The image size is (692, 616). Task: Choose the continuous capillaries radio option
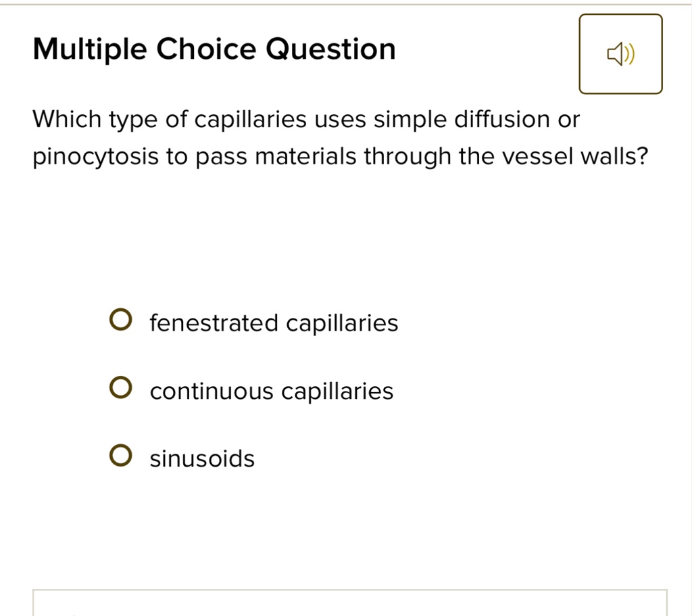tap(121, 387)
